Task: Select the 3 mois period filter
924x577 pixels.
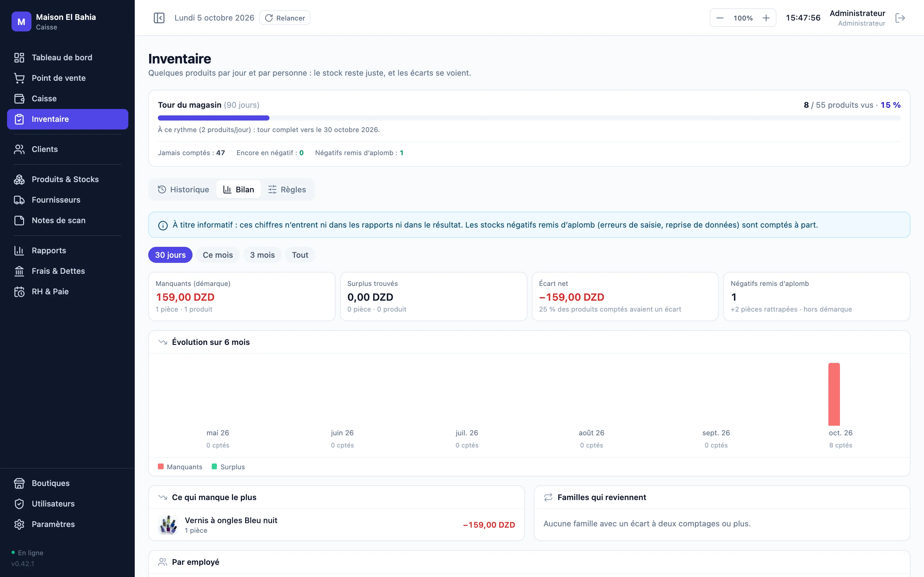Action: (x=262, y=255)
